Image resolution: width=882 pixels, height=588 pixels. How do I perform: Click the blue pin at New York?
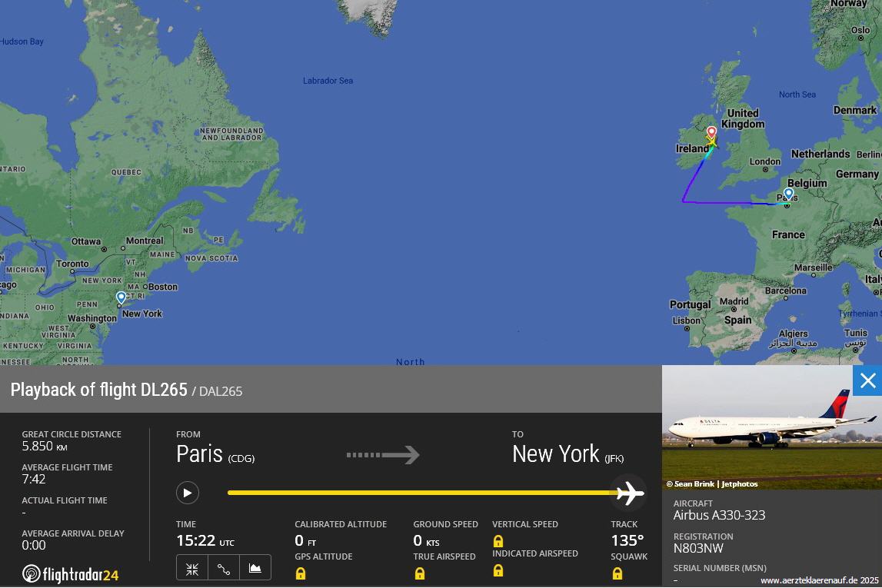click(x=121, y=297)
